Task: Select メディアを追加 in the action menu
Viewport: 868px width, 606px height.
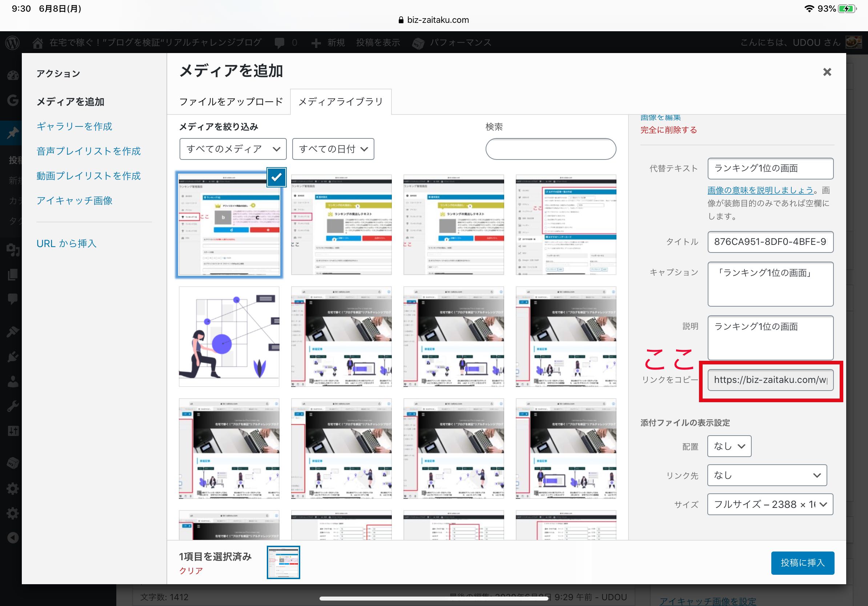Action: pyautogui.click(x=70, y=102)
